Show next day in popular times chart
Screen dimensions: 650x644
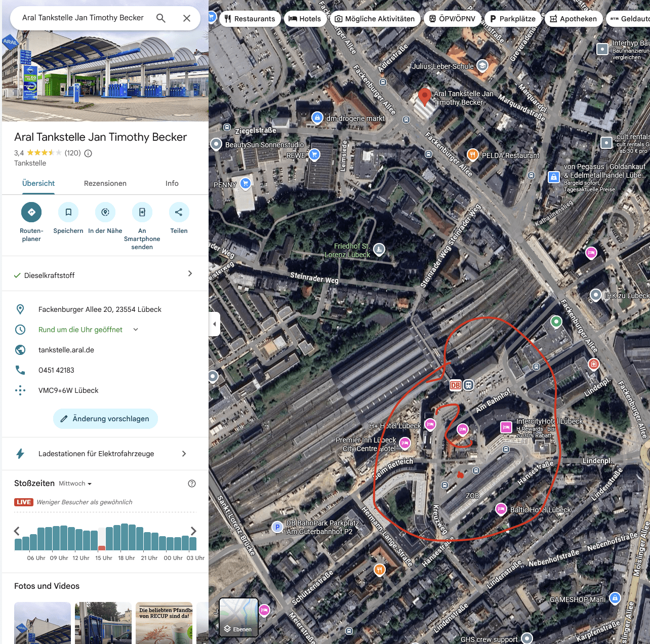pyautogui.click(x=193, y=531)
